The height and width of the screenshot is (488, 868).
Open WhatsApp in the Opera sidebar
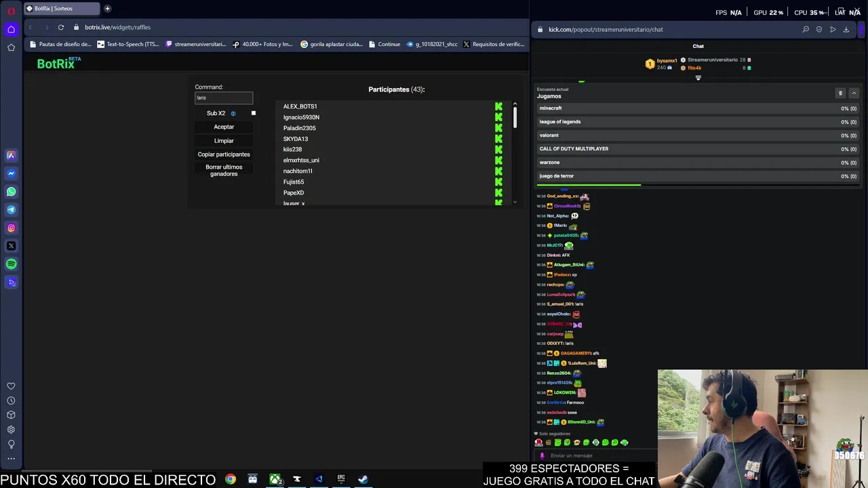point(11,191)
